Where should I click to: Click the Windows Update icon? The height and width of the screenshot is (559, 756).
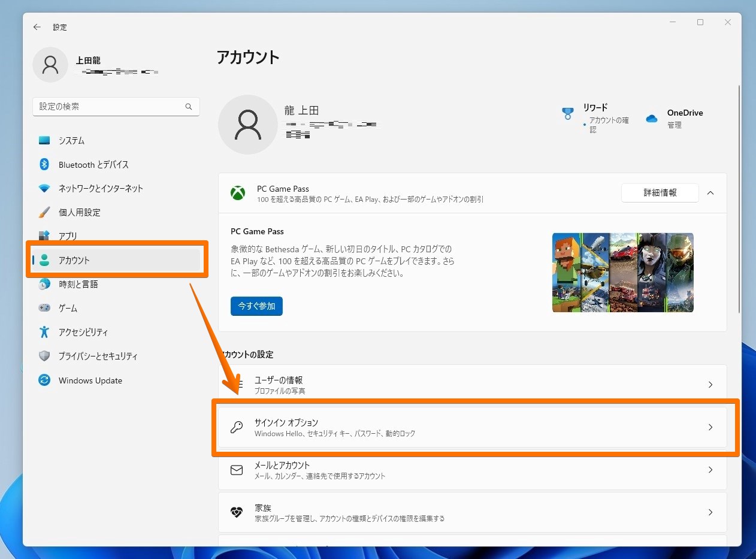(44, 380)
